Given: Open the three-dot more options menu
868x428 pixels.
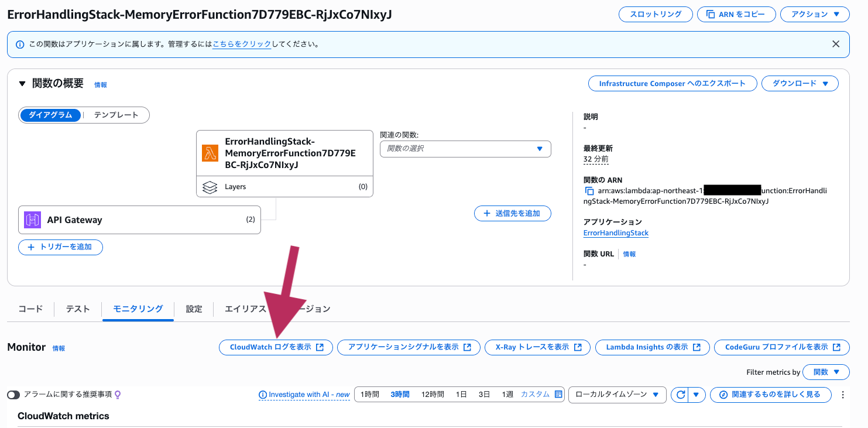Looking at the screenshot, I should click(843, 395).
